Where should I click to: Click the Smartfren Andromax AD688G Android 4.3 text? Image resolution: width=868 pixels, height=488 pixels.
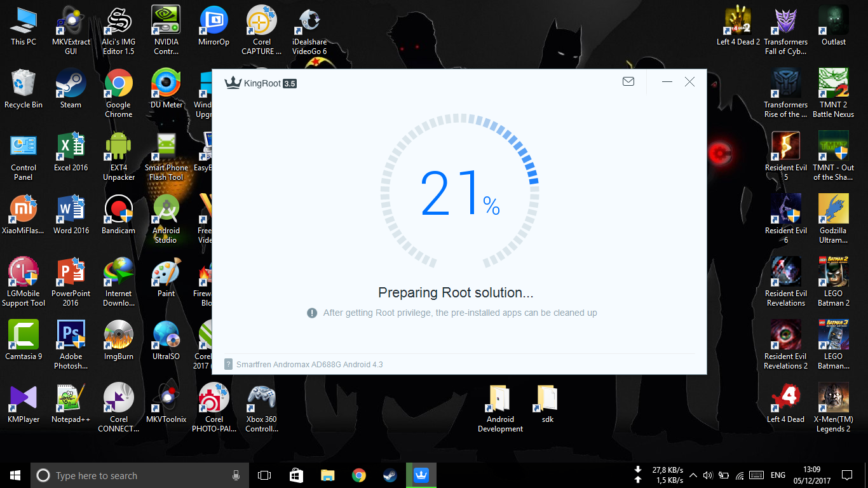point(309,365)
